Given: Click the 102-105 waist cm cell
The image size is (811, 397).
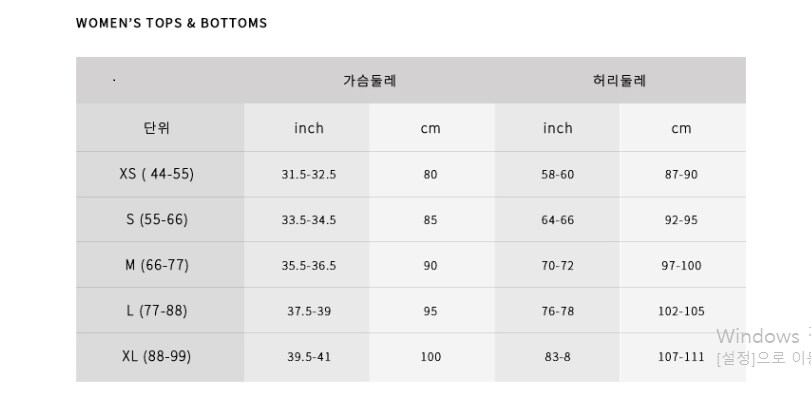Looking at the screenshot, I should 681,311.
